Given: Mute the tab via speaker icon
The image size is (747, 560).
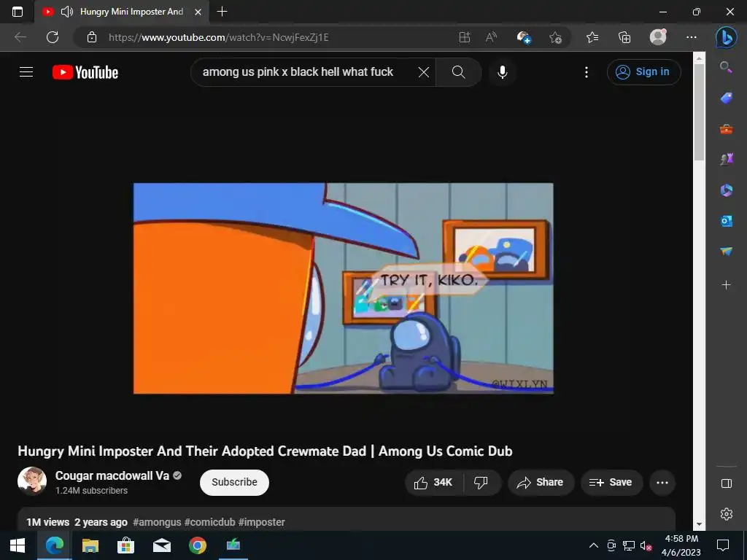Looking at the screenshot, I should pyautogui.click(x=66, y=12).
